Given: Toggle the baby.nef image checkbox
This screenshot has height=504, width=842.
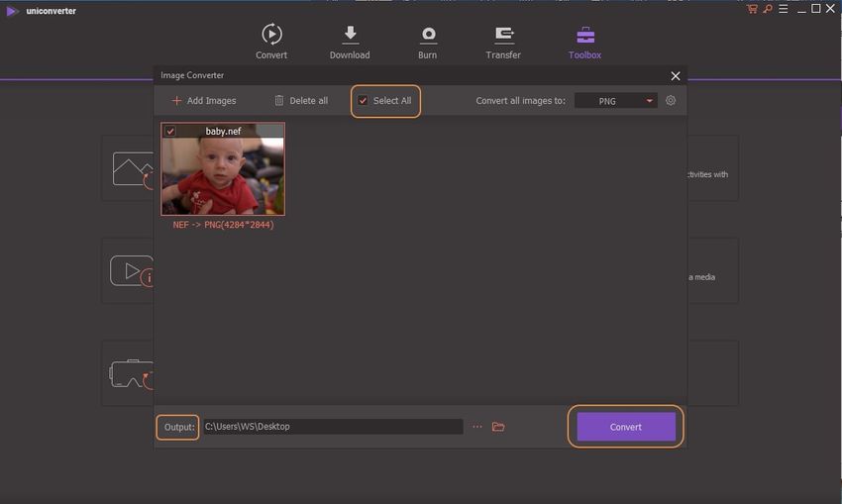Looking at the screenshot, I should tap(170, 131).
